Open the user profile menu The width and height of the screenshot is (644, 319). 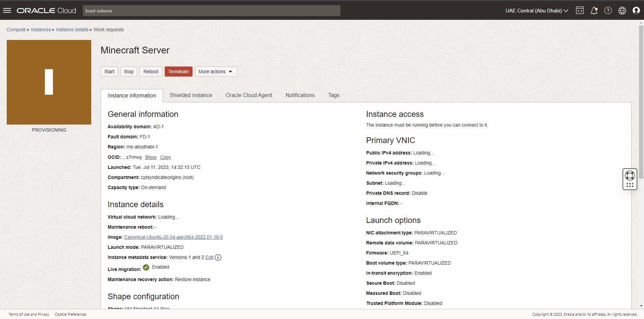636,10
